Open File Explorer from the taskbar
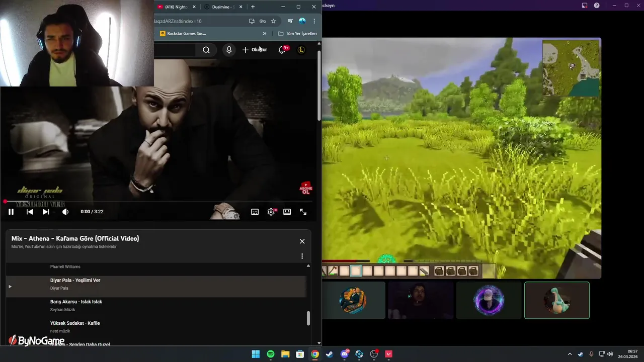The width and height of the screenshot is (644, 362). tap(285, 354)
